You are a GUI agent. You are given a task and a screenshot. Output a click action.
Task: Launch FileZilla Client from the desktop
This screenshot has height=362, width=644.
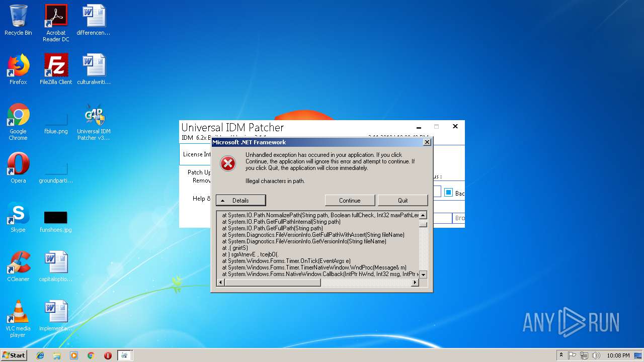coord(56,69)
